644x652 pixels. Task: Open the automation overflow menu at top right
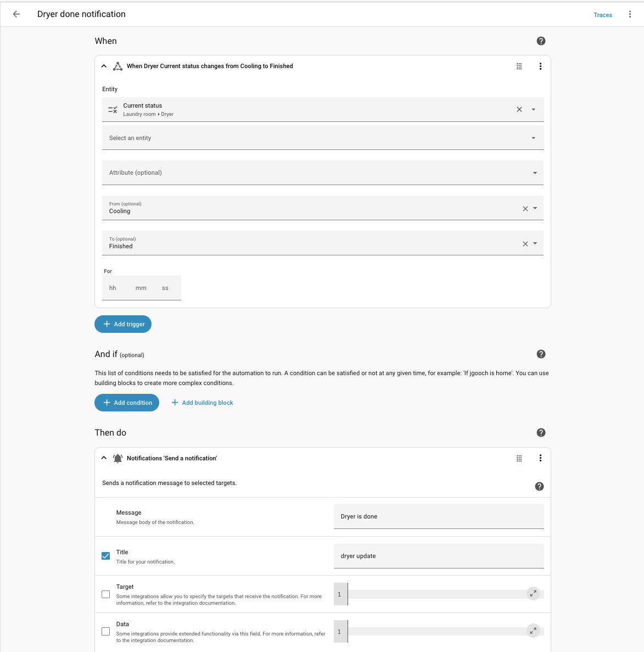point(630,14)
